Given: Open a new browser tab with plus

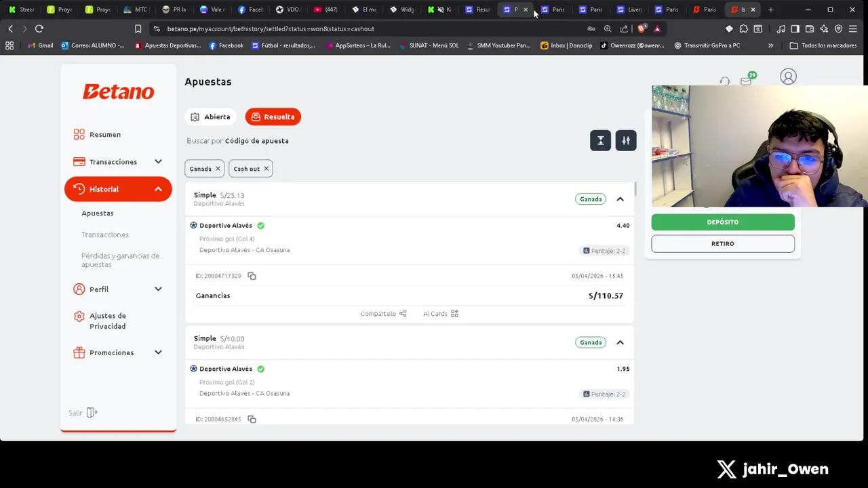Looking at the screenshot, I should [770, 9].
